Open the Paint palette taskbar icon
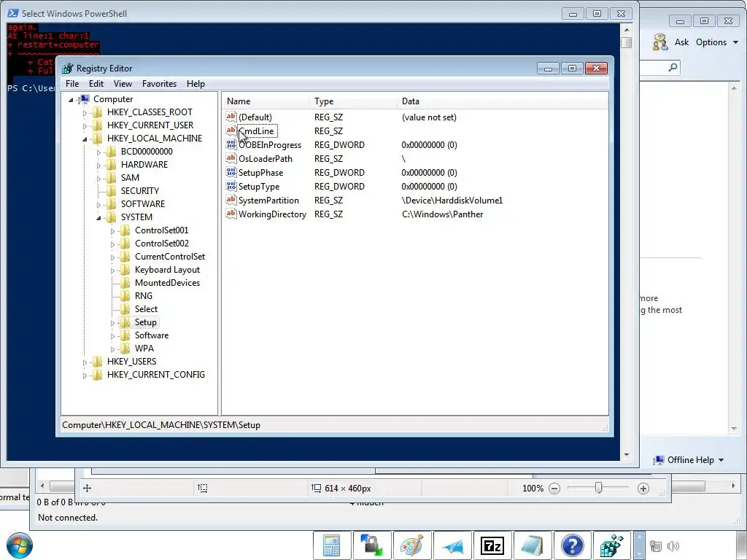This screenshot has height=560, width=747. pyautogui.click(x=411, y=545)
